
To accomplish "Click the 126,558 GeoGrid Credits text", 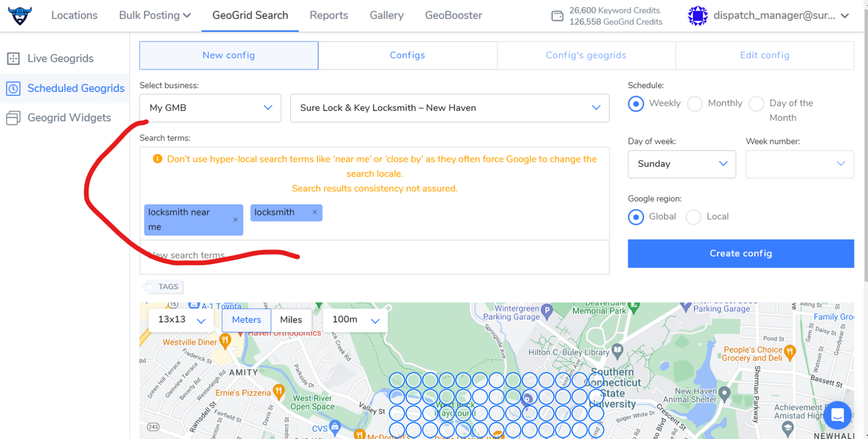I will click(616, 22).
